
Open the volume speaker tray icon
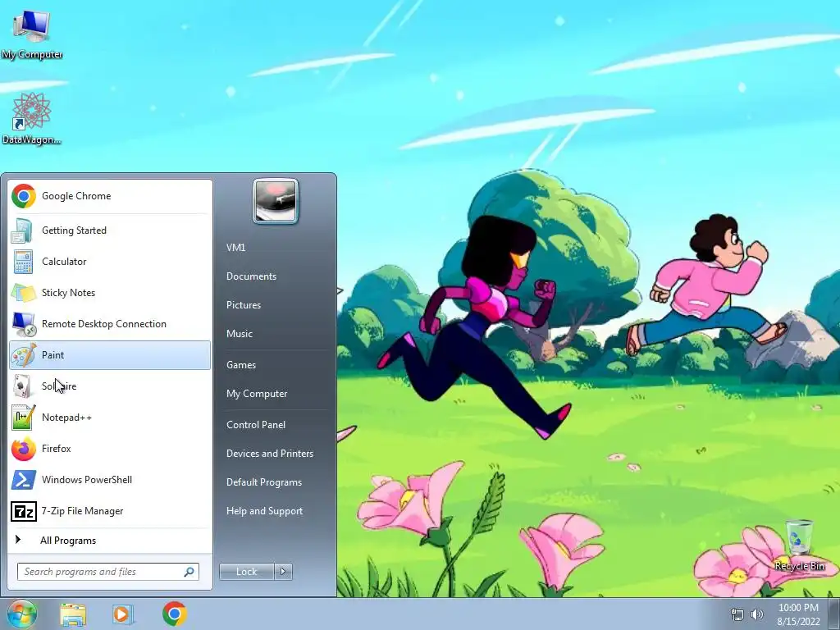pos(756,614)
